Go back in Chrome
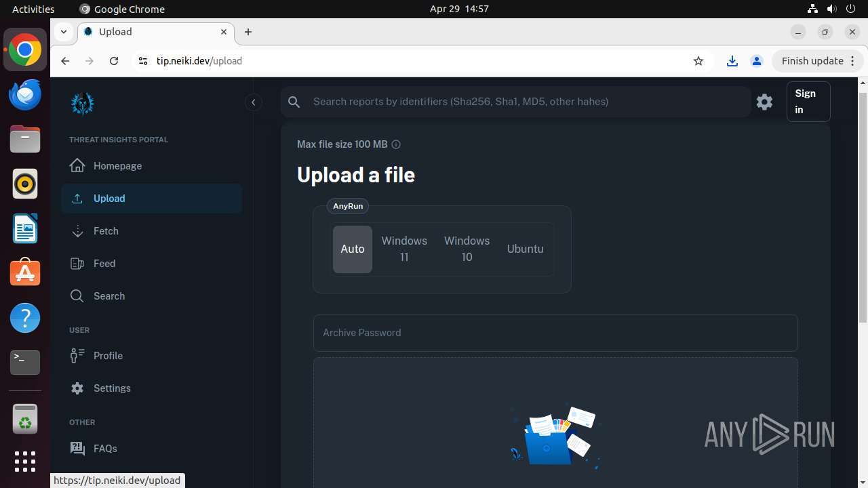 (x=65, y=61)
